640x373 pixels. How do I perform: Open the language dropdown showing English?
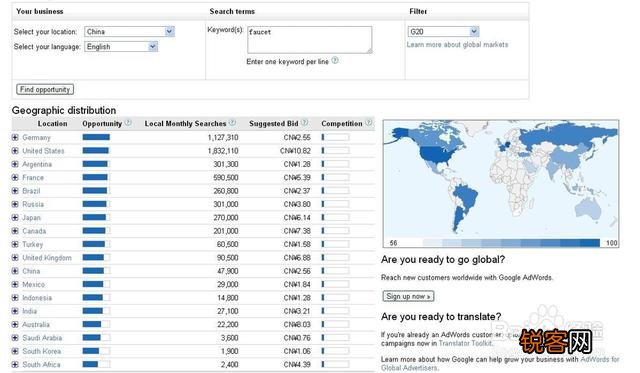(121, 47)
